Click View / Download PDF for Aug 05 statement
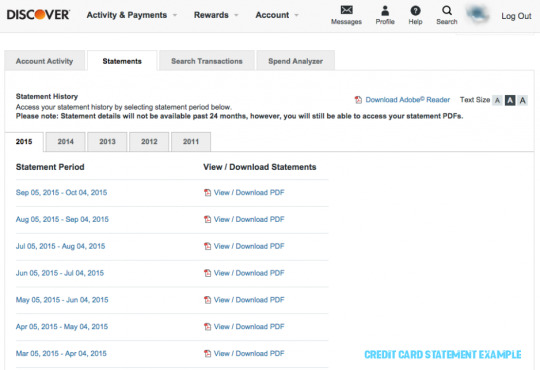 (249, 219)
